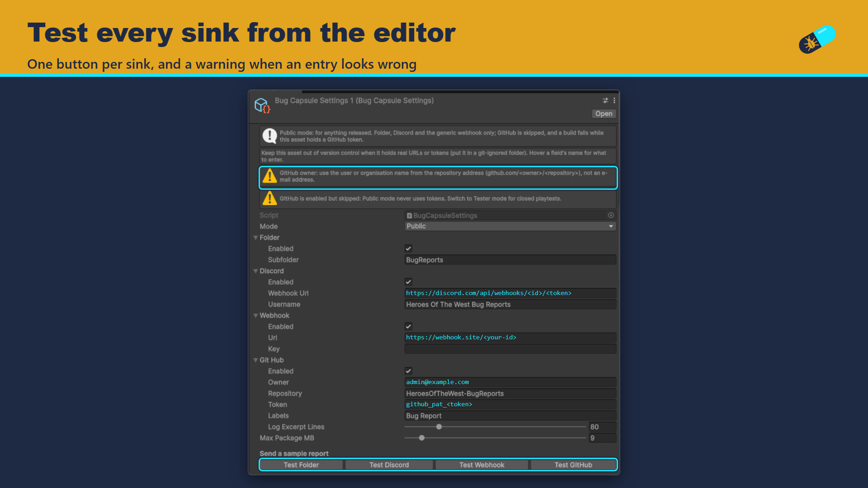Toggle the Folder Enabled checkbox
Screen dimensions: 868x488
(408, 249)
